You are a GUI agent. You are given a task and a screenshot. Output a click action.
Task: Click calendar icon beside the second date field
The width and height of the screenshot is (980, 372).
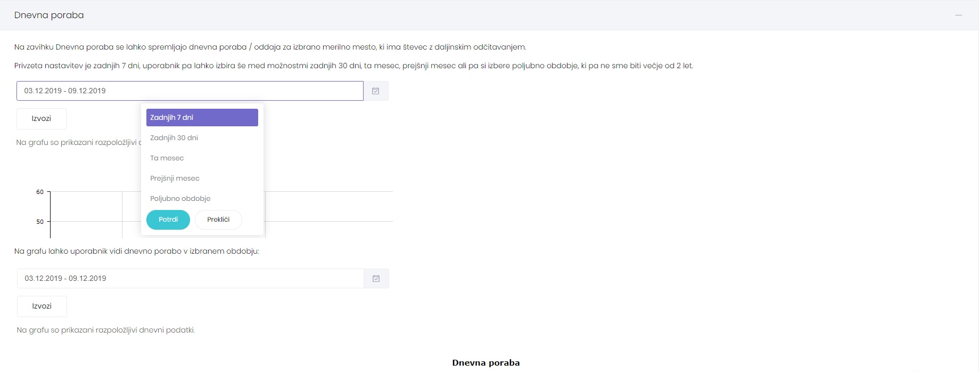pyautogui.click(x=376, y=279)
